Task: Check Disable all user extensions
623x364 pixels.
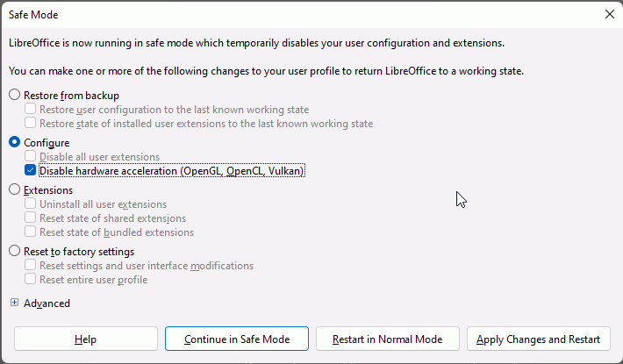Action: click(31, 157)
